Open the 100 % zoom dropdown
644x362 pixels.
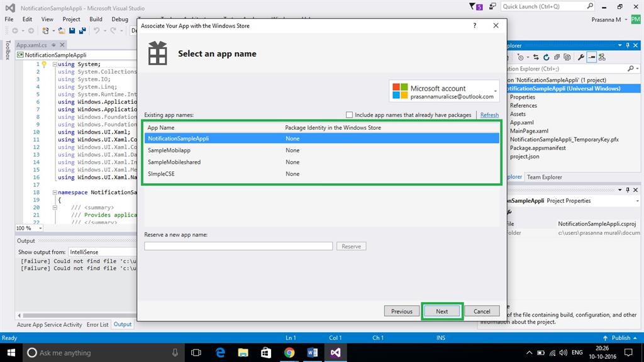(40, 228)
